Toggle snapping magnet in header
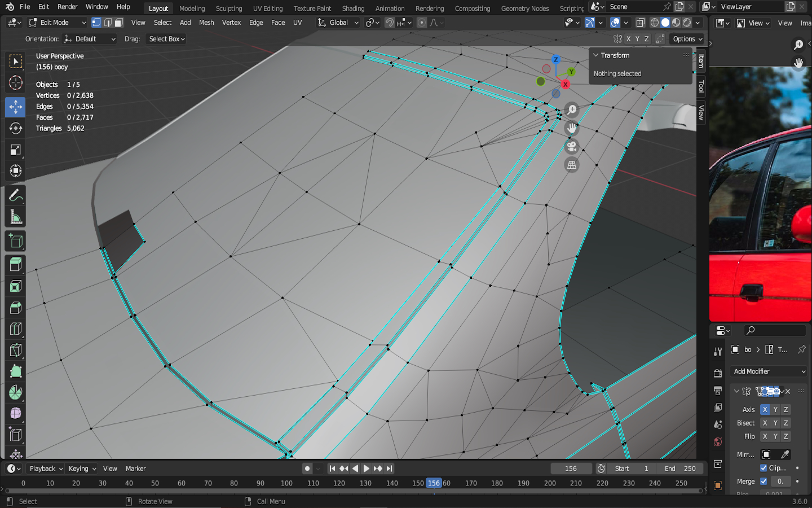 (x=390, y=23)
